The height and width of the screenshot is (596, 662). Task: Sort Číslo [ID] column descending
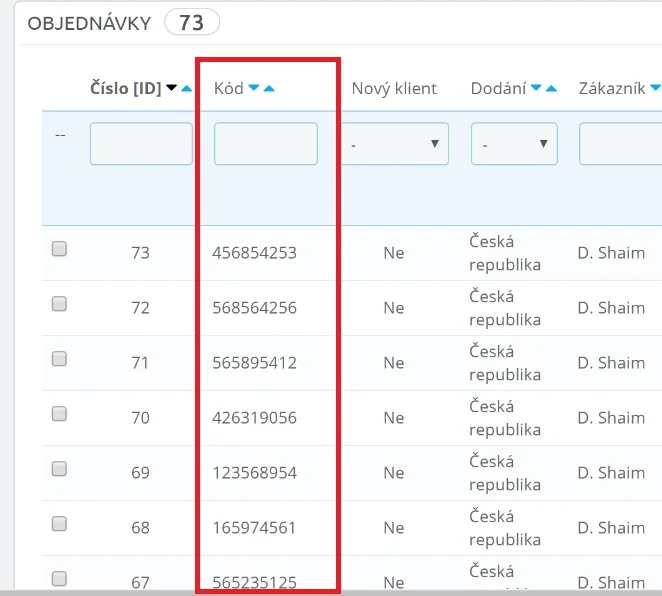click(171, 89)
